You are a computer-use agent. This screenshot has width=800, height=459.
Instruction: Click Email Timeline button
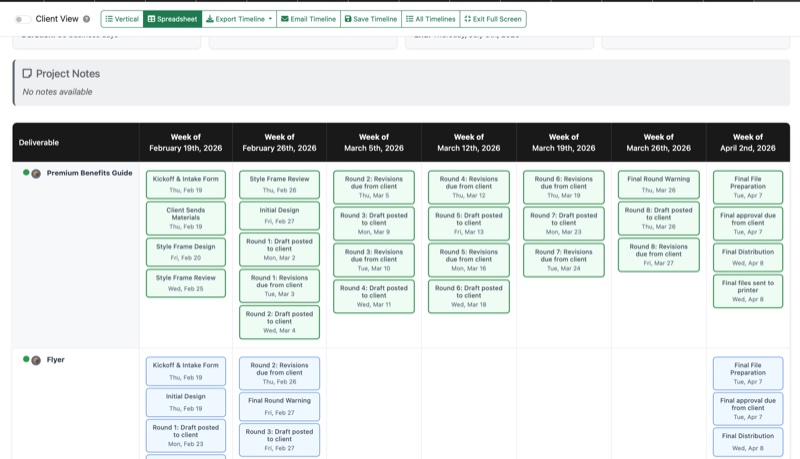point(308,19)
